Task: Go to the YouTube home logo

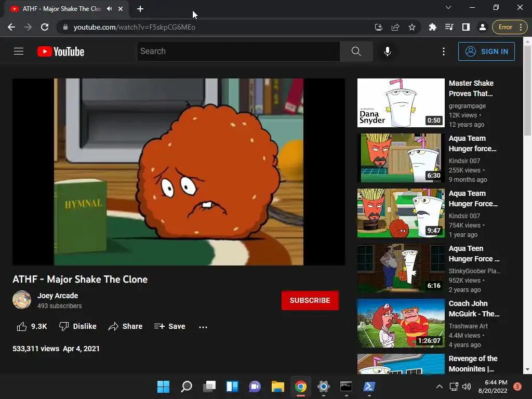Action: point(61,51)
